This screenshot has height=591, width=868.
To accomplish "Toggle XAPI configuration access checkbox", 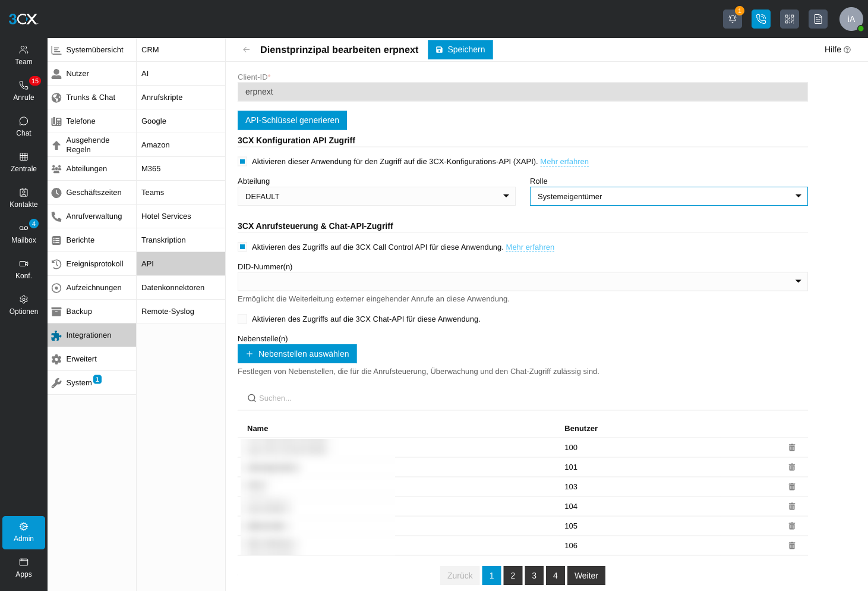I will 242,162.
